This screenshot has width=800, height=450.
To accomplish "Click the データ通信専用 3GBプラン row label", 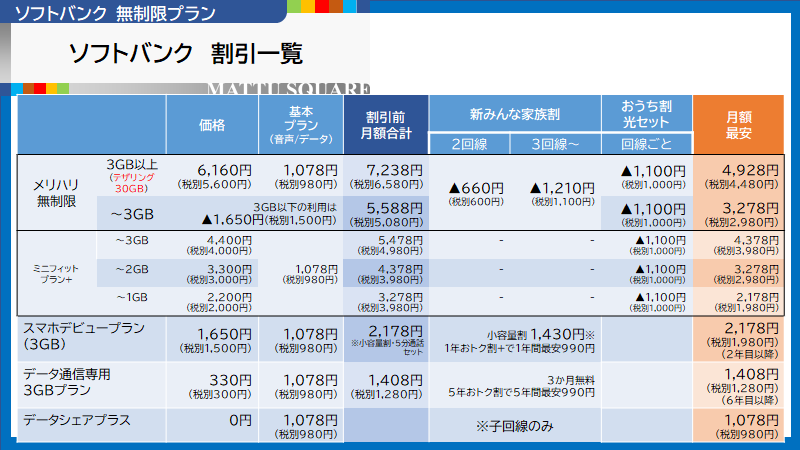I will 67,382.
